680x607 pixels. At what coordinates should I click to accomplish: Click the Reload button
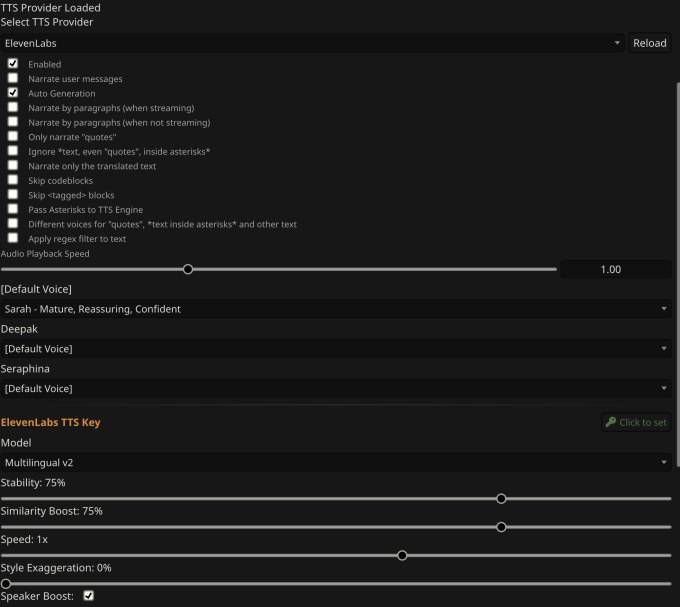(x=650, y=43)
